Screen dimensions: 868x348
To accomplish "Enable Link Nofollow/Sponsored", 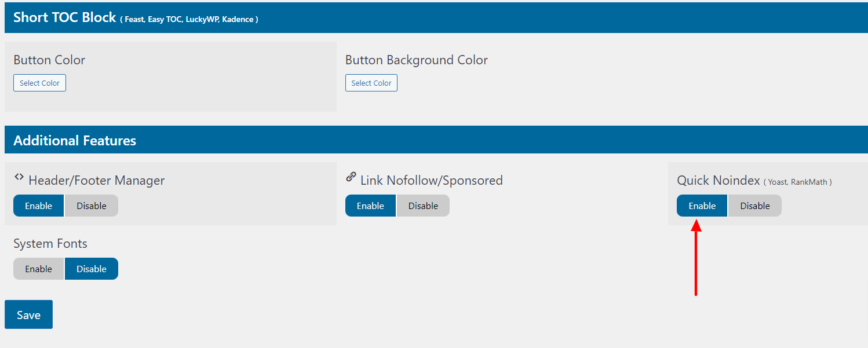I will [x=370, y=205].
